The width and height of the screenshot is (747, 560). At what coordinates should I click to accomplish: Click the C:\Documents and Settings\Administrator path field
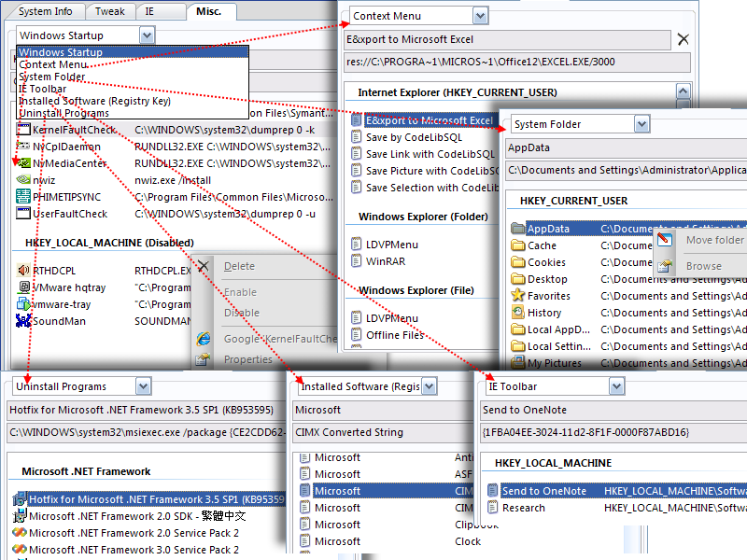pos(626,170)
